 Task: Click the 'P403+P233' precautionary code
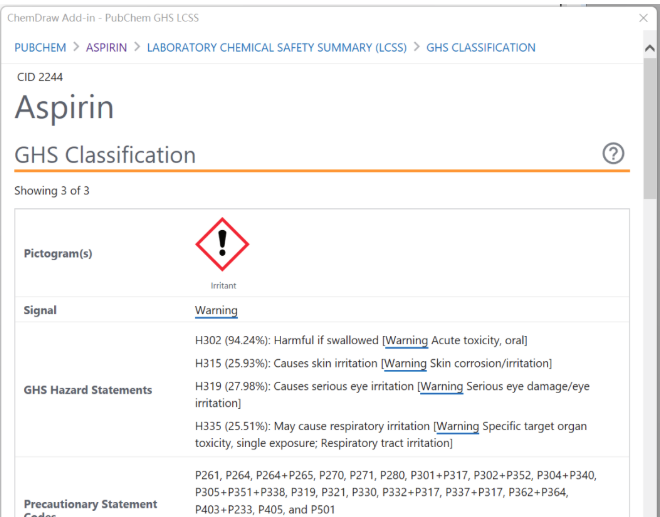pos(223,509)
